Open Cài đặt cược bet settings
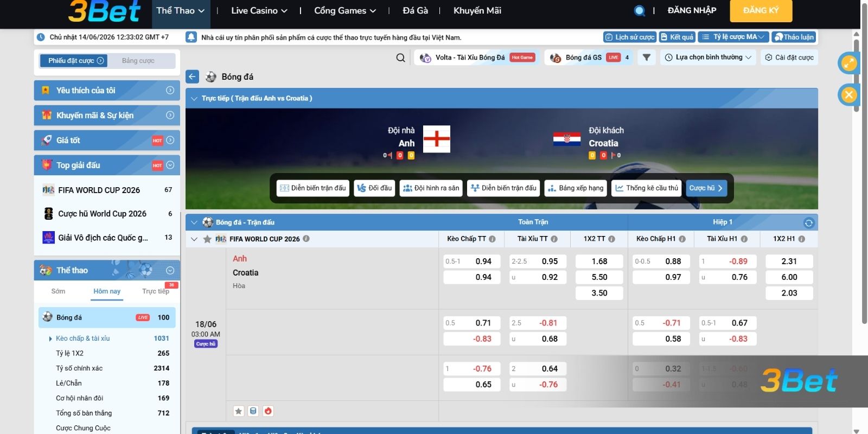Viewport: 868px width, 434px height. (789, 58)
